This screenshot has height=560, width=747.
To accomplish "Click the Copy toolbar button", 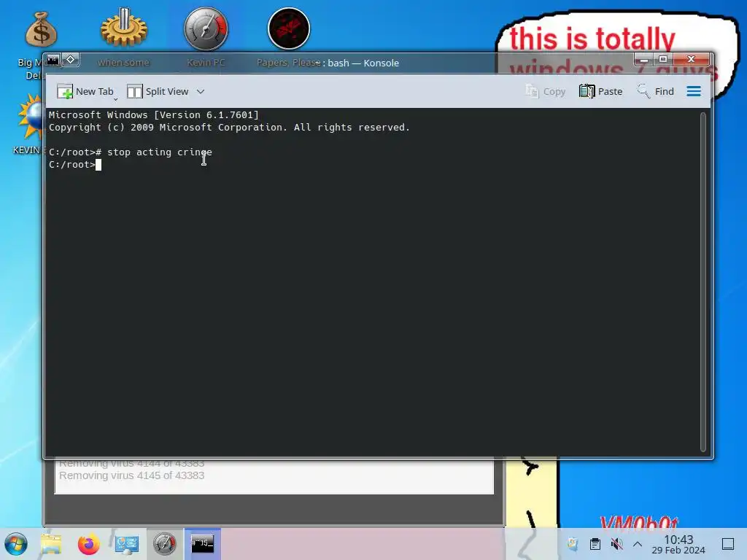I will click(545, 91).
